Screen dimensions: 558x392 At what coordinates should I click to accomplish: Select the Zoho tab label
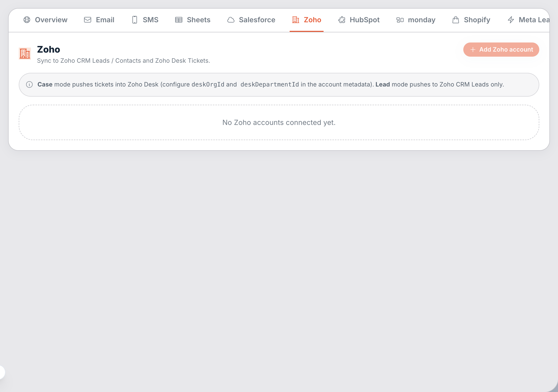[312, 20]
